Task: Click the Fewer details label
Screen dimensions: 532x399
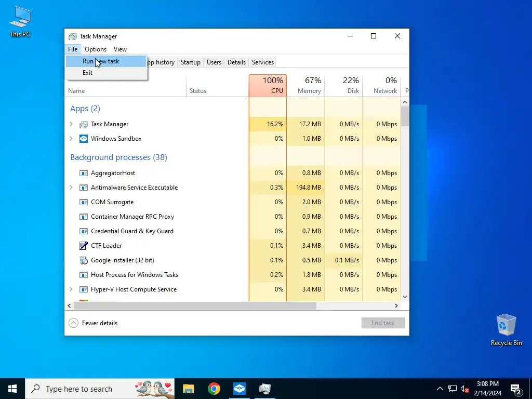Action: pos(100,323)
